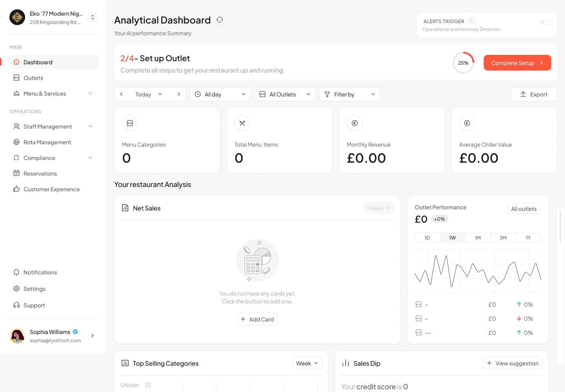Click the Menu Categories store icon
This screenshot has width=565, height=392.
point(130,123)
